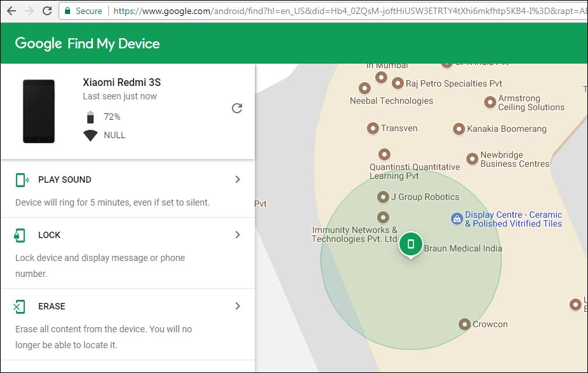Click the Kanakia Boomerang map marker
Image resolution: width=588 pixels, height=373 pixels.
459,129
